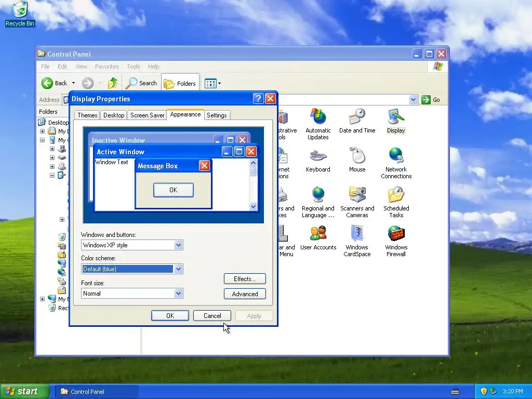The image size is (532, 399).
Task: Switch to the Desktop tab
Action: [114, 115]
